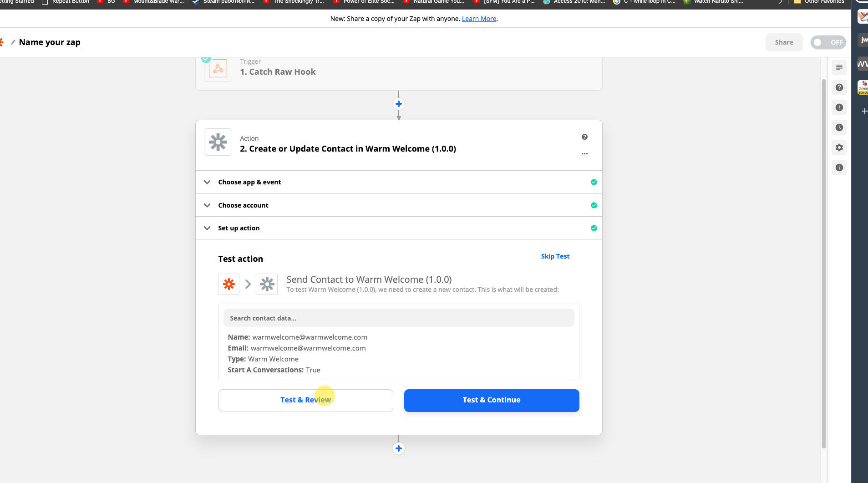Open the Learn More link in banner
This screenshot has height=483, width=868.
479,19
